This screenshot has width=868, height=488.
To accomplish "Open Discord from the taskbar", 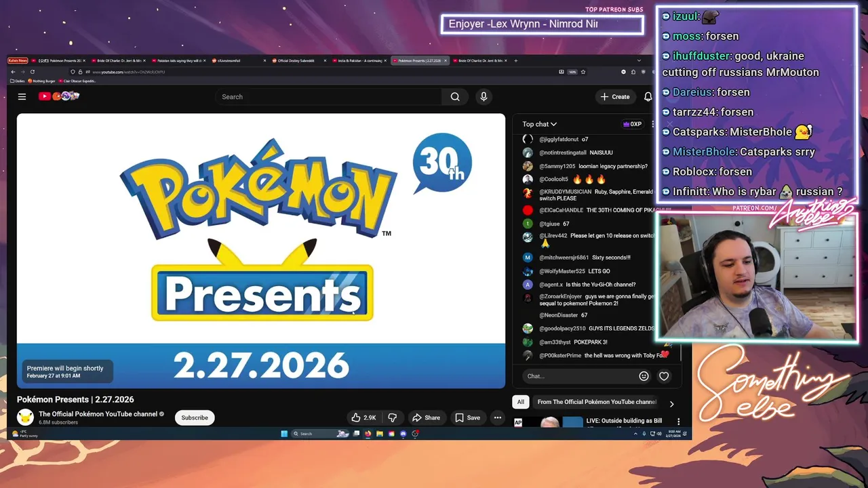I will tap(403, 434).
